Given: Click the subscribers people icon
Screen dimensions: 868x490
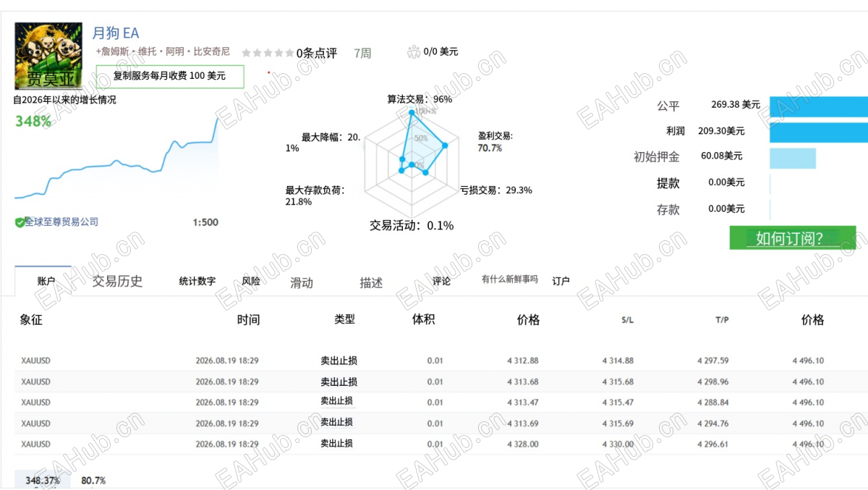Looking at the screenshot, I should [x=414, y=52].
